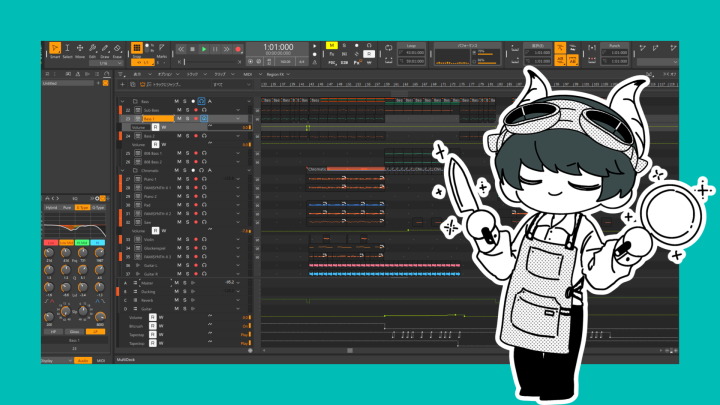Enable the HP filter button
Screen dimensions: 720x405
(x=53, y=332)
